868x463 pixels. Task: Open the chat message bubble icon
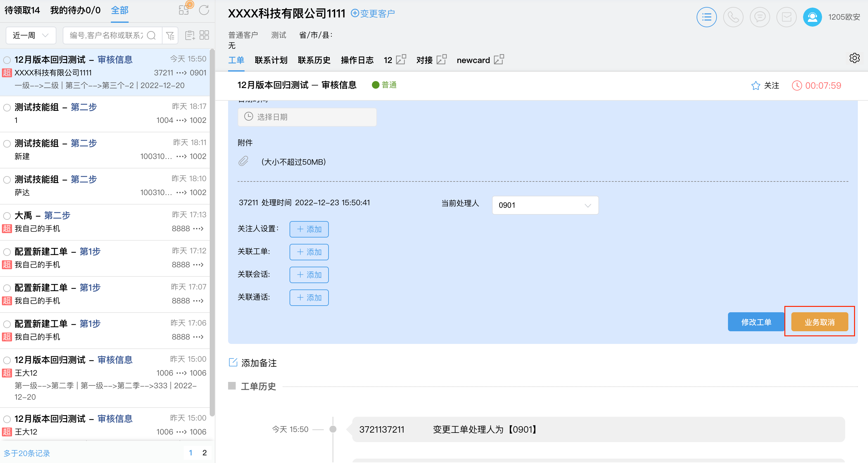pos(760,17)
